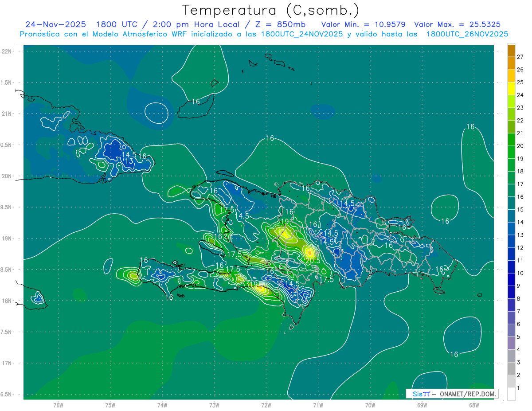The height and width of the screenshot is (411, 532).
Task: Click the closed oval contour north of Cuba near 21N
Action: coord(157,113)
